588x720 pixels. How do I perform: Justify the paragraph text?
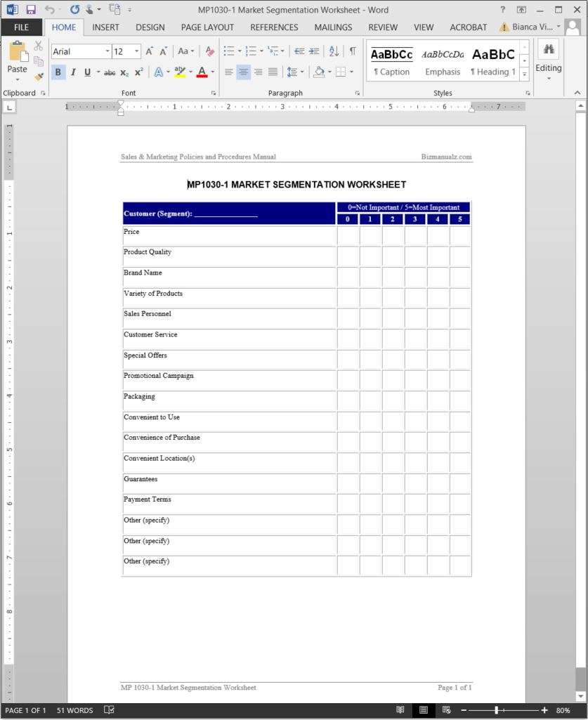273,72
